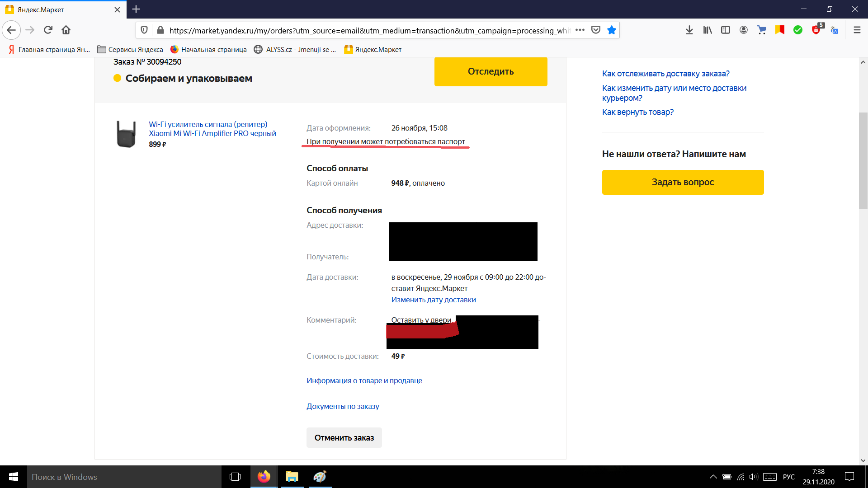Click the green checkmark extension icon

pyautogui.click(x=798, y=30)
